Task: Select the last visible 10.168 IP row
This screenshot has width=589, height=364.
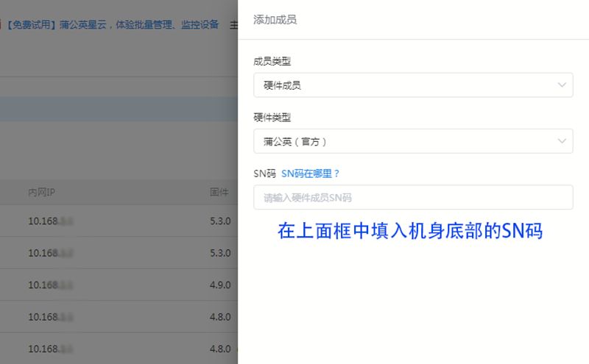Action: pyautogui.click(x=119, y=349)
